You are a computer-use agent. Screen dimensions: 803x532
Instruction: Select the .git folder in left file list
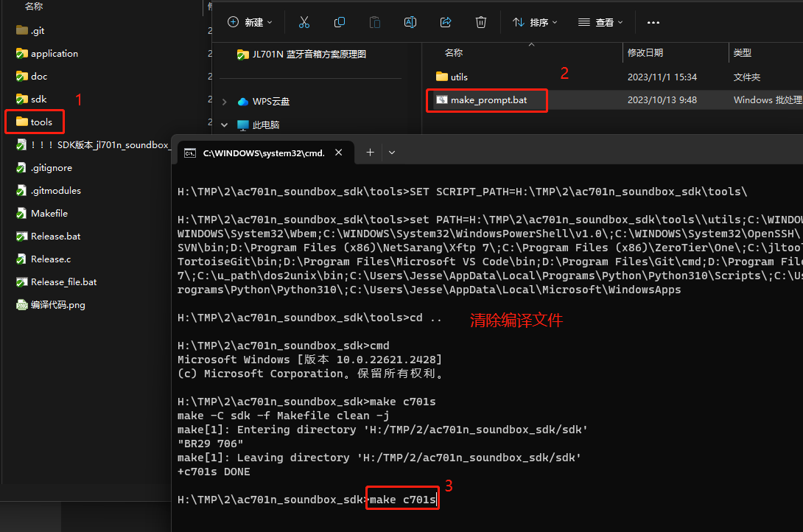(x=30, y=30)
